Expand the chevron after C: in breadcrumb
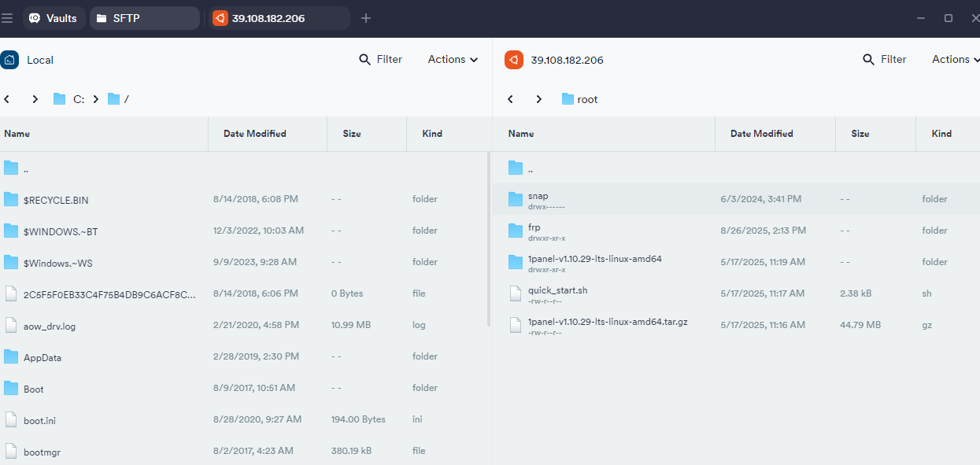The height and width of the screenshot is (465, 980). (x=95, y=99)
